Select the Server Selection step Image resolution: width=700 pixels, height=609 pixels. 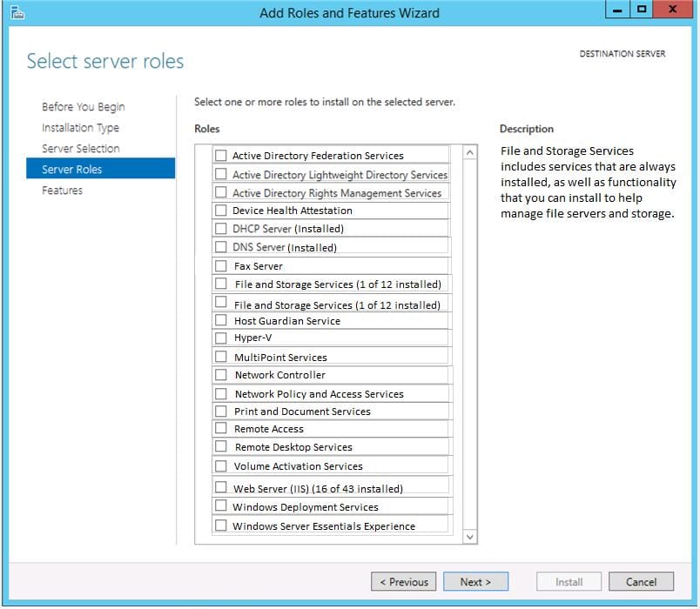point(81,149)
